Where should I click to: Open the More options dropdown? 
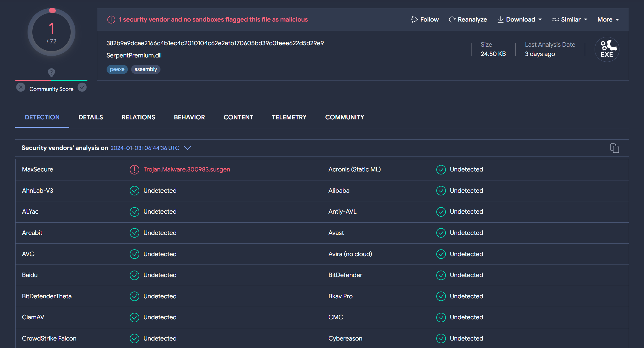(x=608, y=20)
